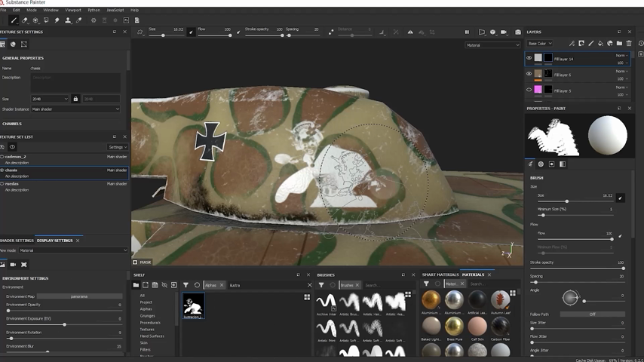644x362 pixels.
Task: Toggle pen pressure for brush Size
Action: 620,198
